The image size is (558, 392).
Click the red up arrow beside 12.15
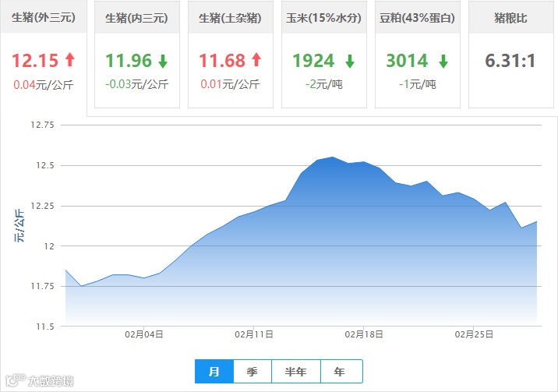pos(70,59)
